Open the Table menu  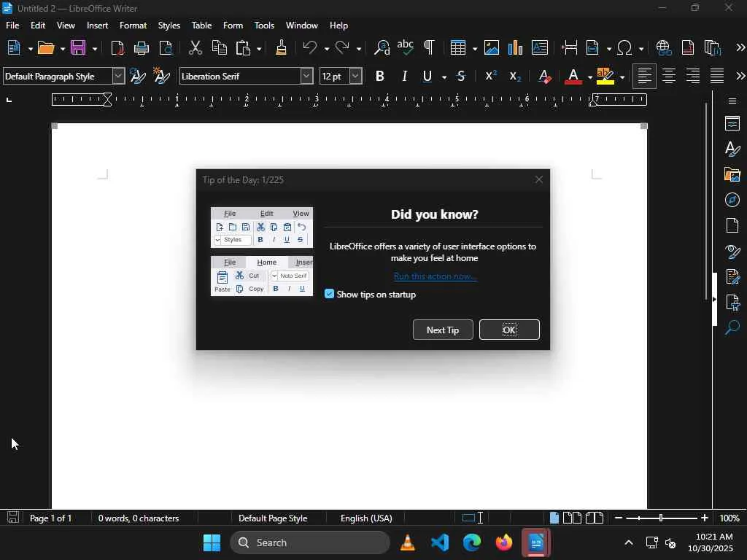[x=201, y=26]
